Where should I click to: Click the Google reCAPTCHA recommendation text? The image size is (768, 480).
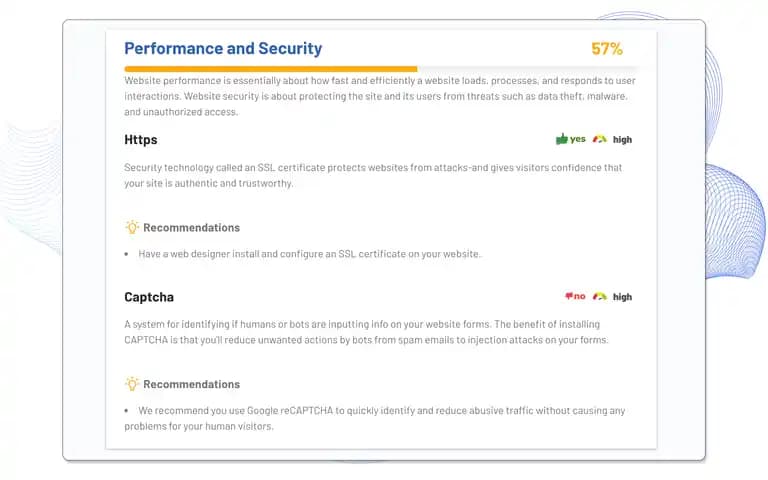tap(375, 418)
